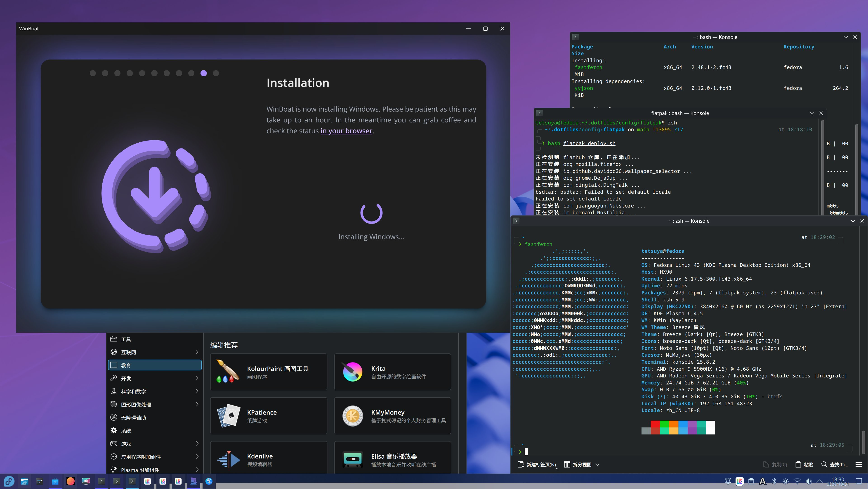Open the Fedora application launcher
This screenshot has width=868, height=489.
9,481
